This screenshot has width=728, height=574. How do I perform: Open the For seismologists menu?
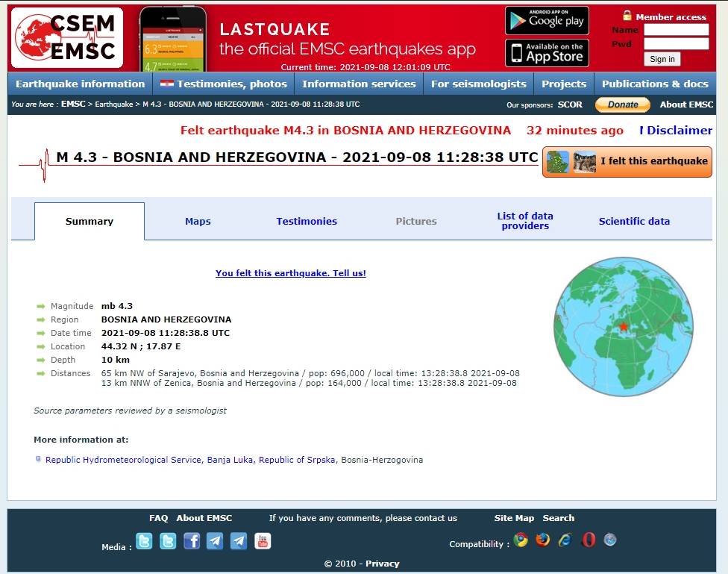(x=478, y=84)
